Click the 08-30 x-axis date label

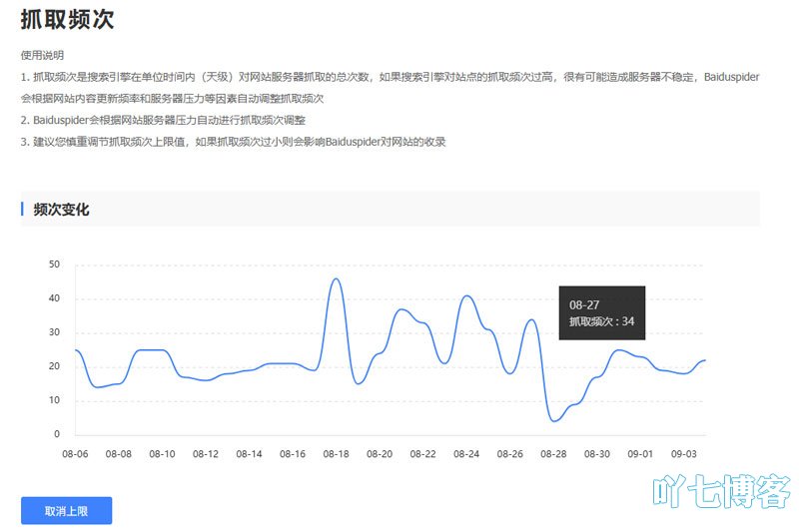596,453
